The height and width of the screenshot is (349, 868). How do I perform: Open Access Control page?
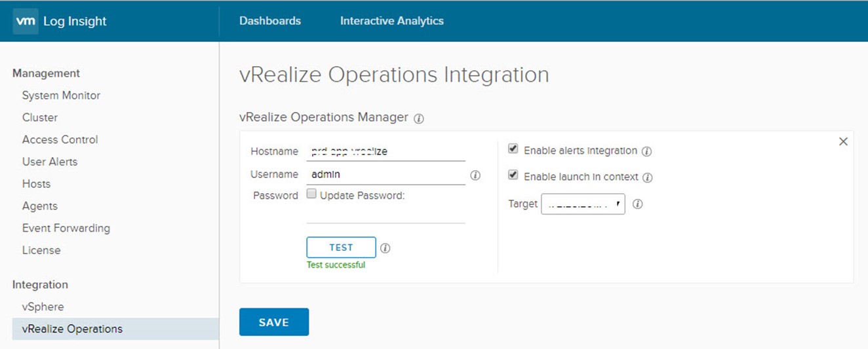pos(60,139)
